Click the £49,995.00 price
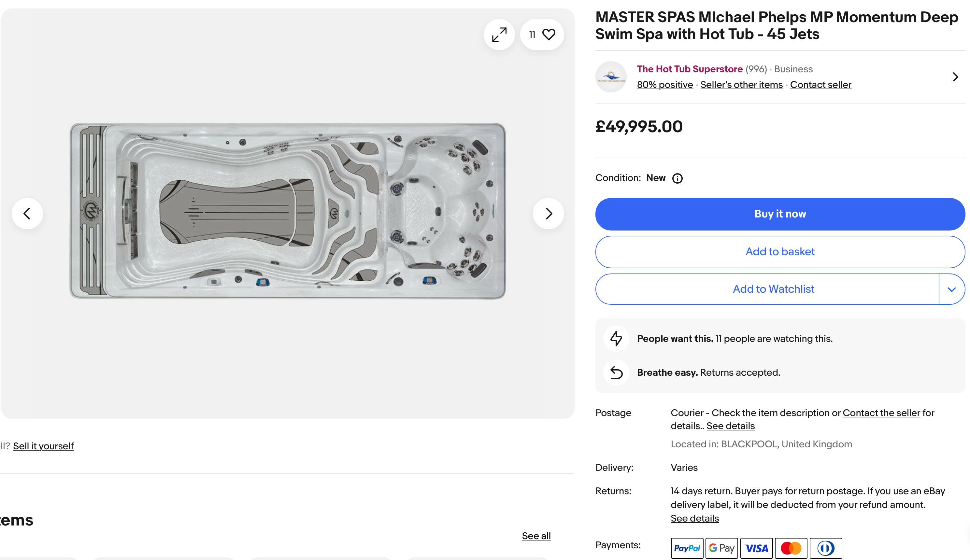The width and height of the screenshot is (970, 560). pyautogui.click(x=639, y=127)
